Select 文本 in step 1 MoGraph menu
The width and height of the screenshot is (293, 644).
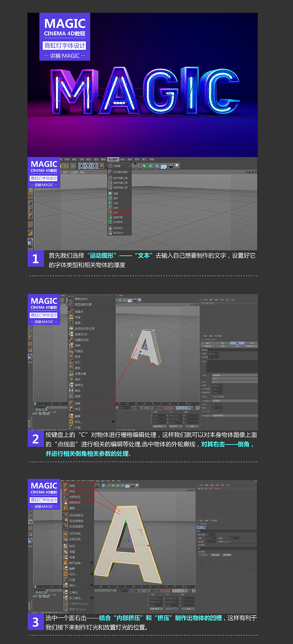[x=119, y=212]
